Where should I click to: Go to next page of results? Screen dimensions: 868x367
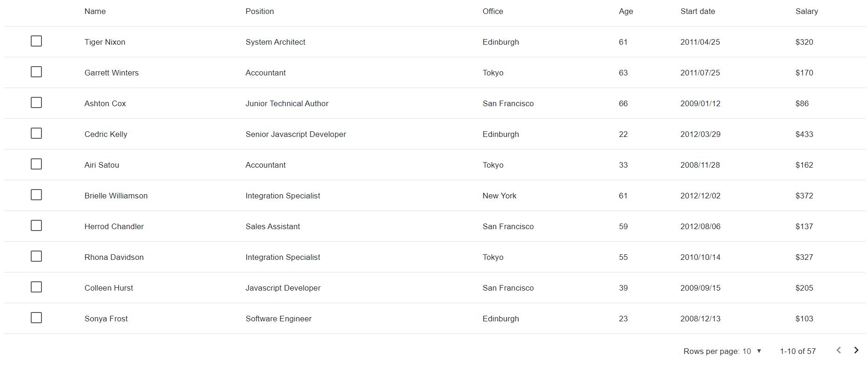click(x=856, y=350)
